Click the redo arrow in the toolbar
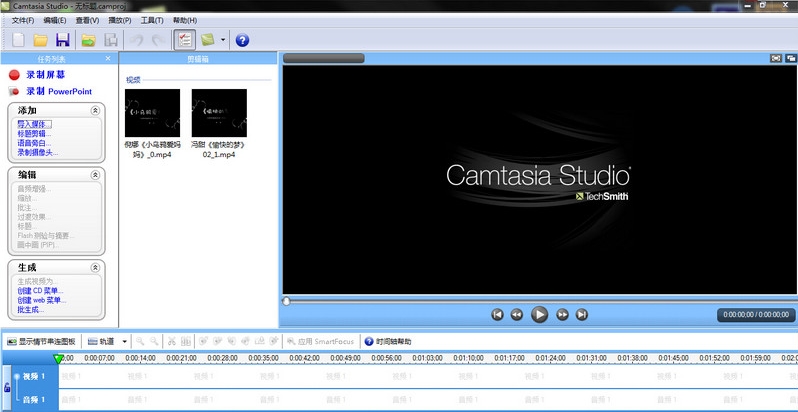Viewport: 798px width, 412px height. click(159, 41)
